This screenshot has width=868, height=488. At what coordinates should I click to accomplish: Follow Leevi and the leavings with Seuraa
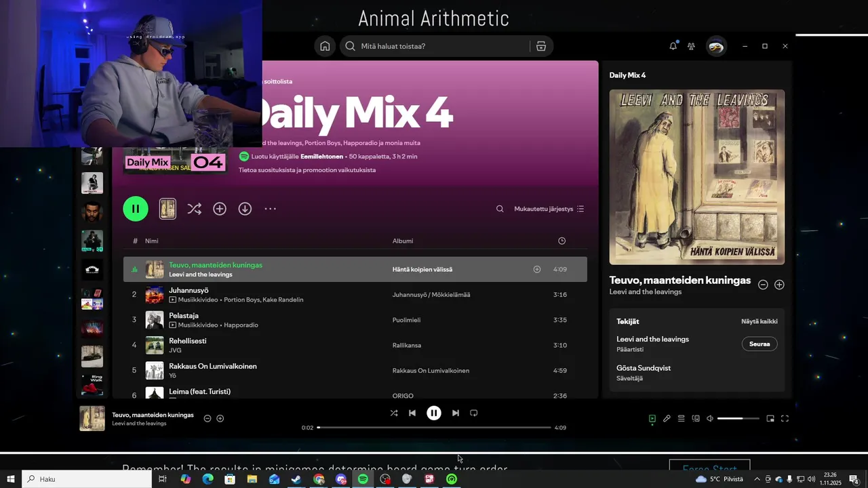759,344
